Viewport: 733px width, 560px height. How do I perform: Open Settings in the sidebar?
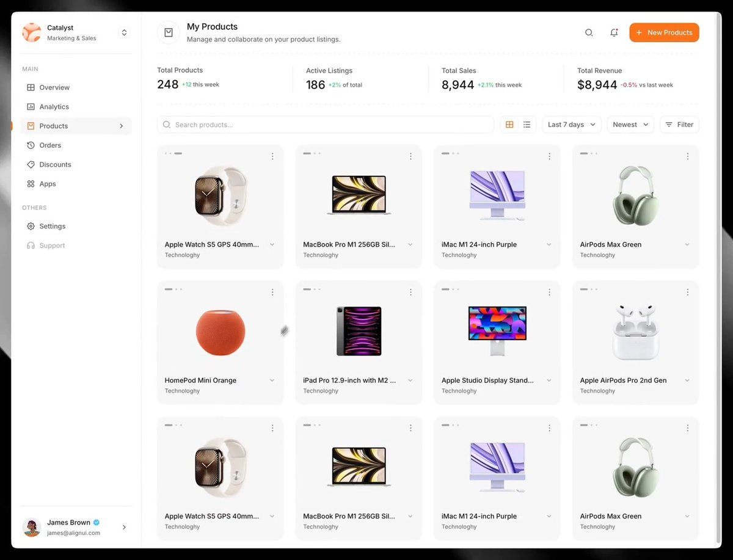[x=77, y=226]
